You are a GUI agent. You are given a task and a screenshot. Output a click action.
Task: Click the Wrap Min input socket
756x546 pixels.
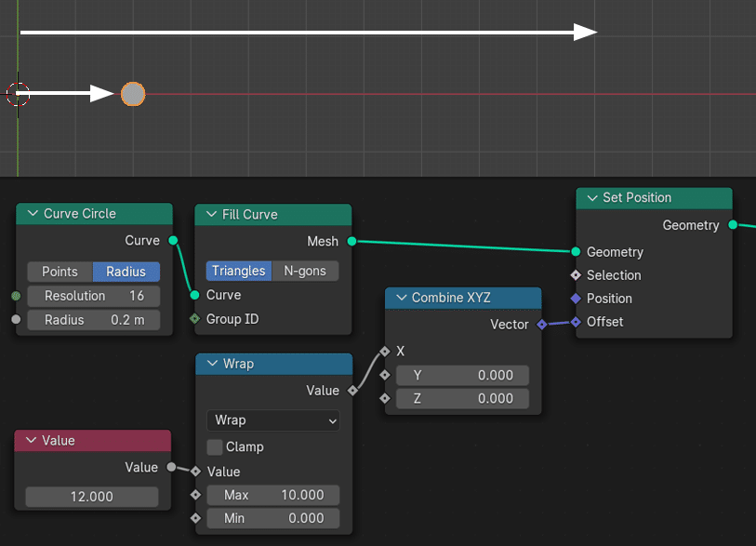(195, 518)
